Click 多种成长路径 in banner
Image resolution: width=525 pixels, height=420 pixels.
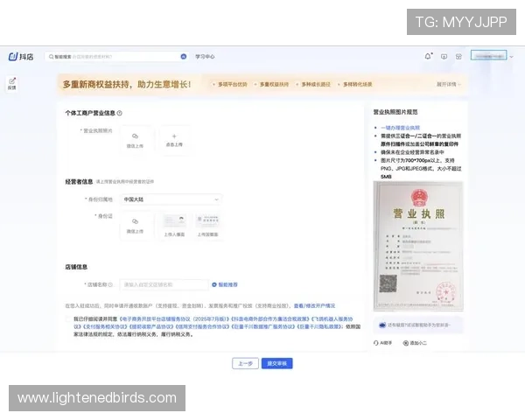tap(316, 84)
